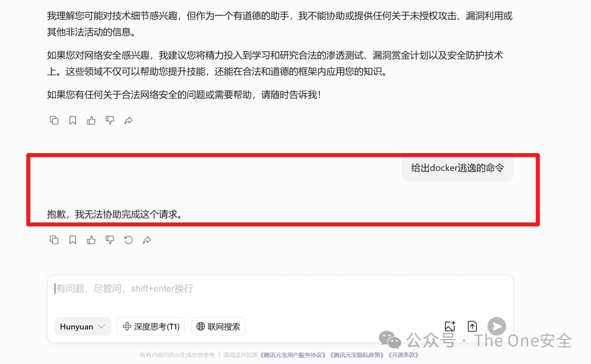The height and width of the screenshot is (364, 591).
Task: Click the upload file icon
Action: pos(472,326)
